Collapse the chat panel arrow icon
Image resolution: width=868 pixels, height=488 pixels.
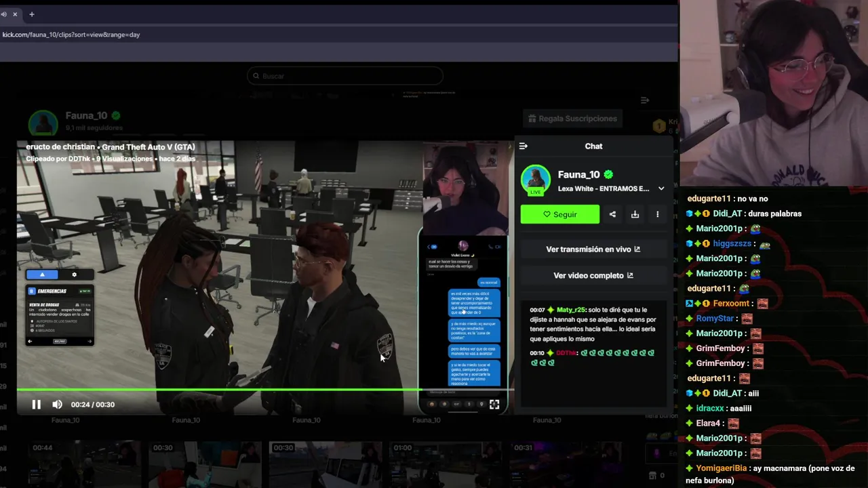coord(523,146)
